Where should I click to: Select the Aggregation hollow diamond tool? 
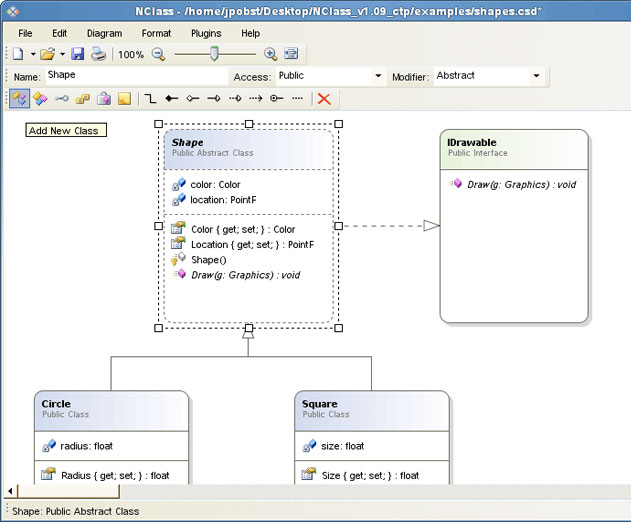[193, 99]
